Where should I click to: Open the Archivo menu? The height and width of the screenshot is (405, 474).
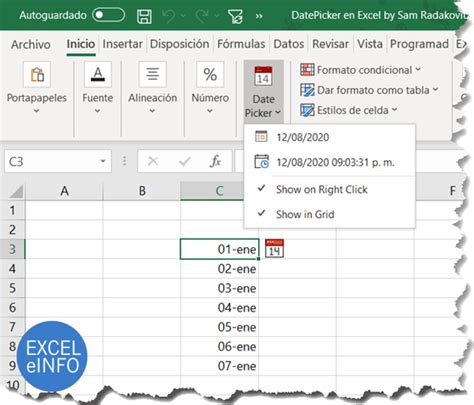coord(31,44)
